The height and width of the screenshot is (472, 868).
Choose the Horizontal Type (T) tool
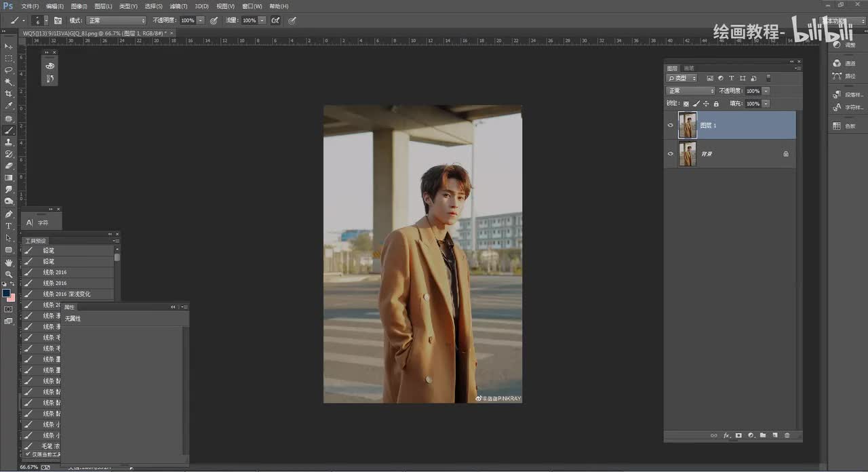(x=9, y=226)
